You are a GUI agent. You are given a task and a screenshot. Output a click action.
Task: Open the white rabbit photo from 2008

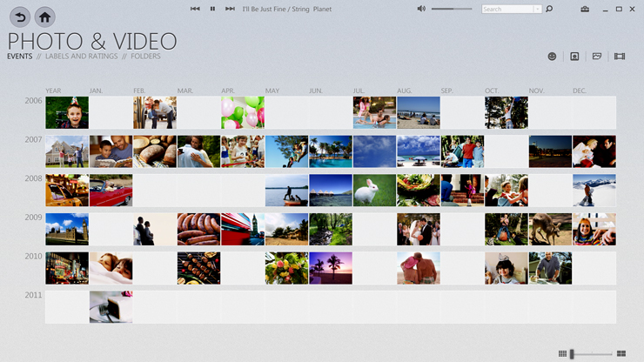click(374, 190)
